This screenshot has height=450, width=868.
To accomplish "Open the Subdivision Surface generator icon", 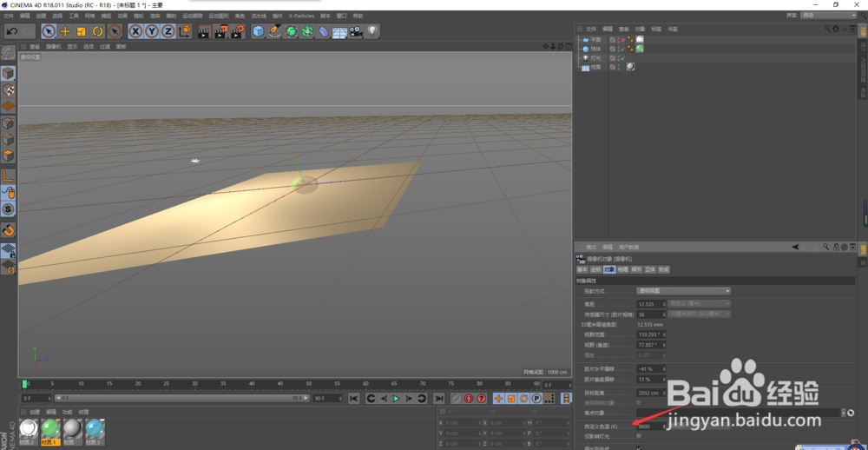I will (291, 31).
